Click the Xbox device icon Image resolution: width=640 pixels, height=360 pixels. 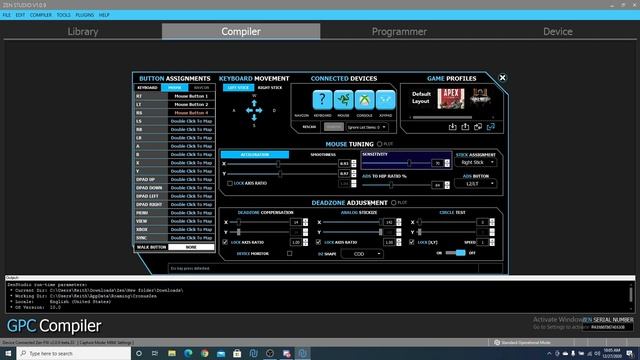[x=364, y=100]
